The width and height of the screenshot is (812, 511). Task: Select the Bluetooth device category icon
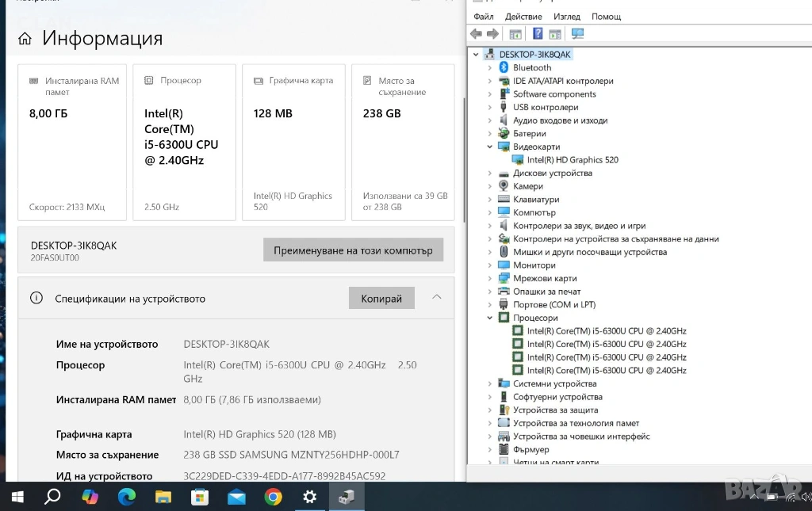[504, 67]
